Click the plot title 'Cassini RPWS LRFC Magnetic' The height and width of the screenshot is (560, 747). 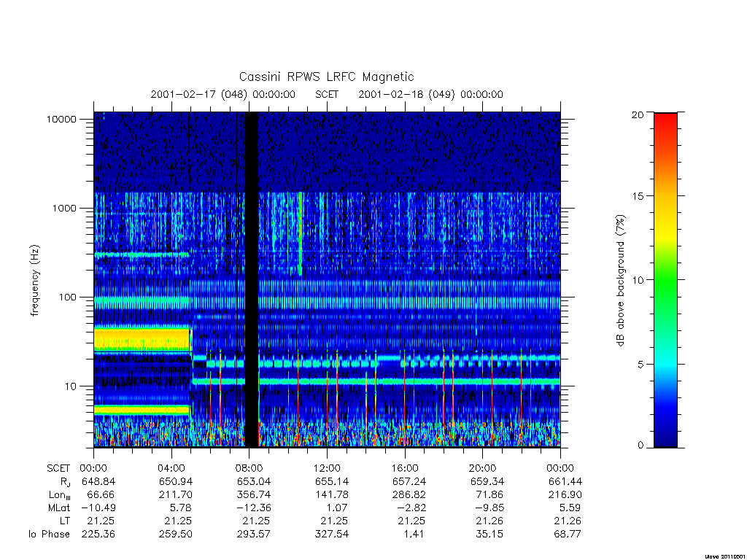326,77
